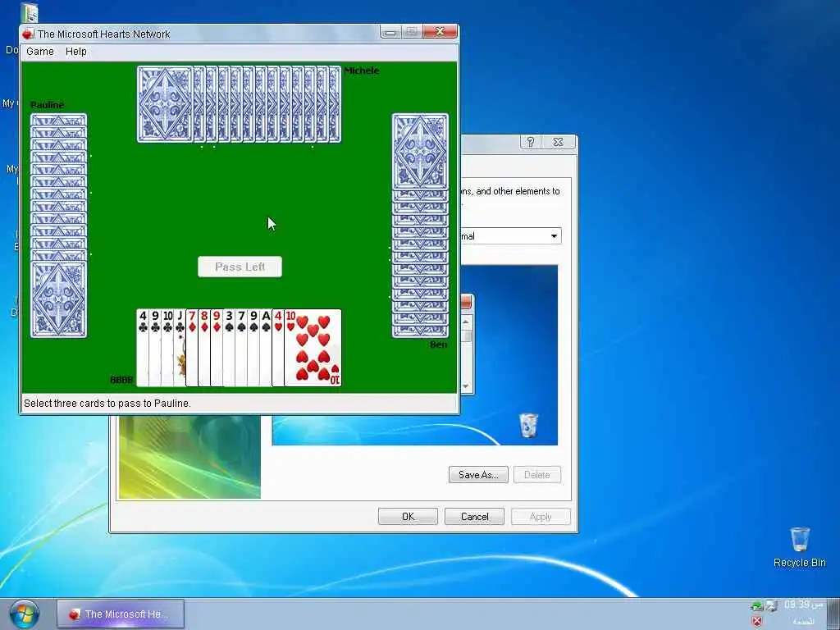Image resolution: width=840 pixels, height=630 pixels.
Task: Click Pauline's face-down card stack
Action: point(58,225)
